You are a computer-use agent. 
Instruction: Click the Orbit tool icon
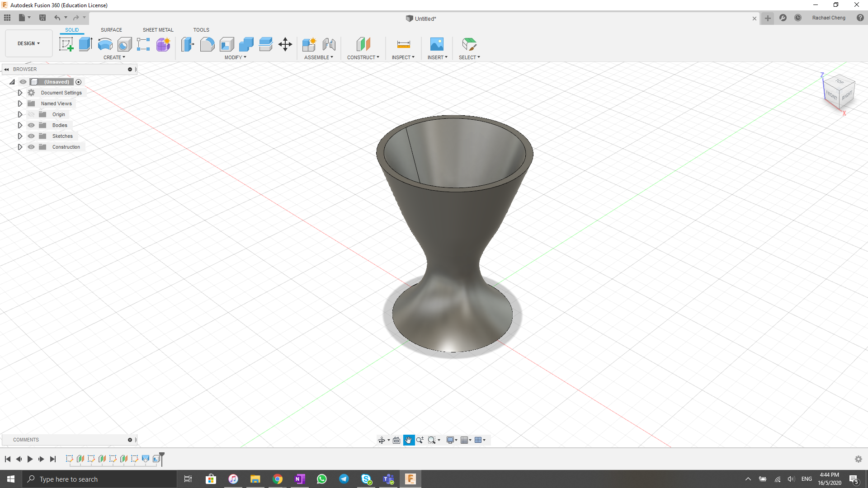pos(382,440)
